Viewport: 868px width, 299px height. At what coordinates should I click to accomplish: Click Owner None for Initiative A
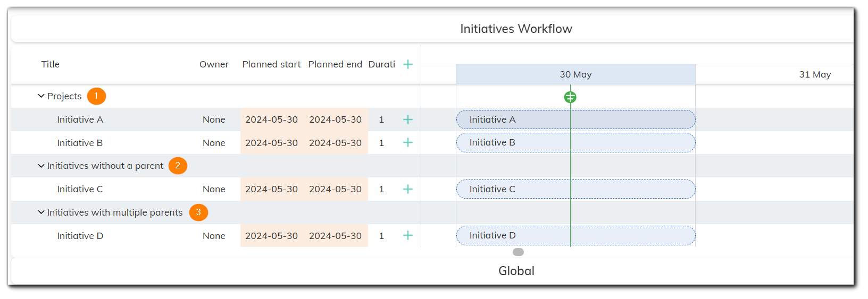point(214,119)
